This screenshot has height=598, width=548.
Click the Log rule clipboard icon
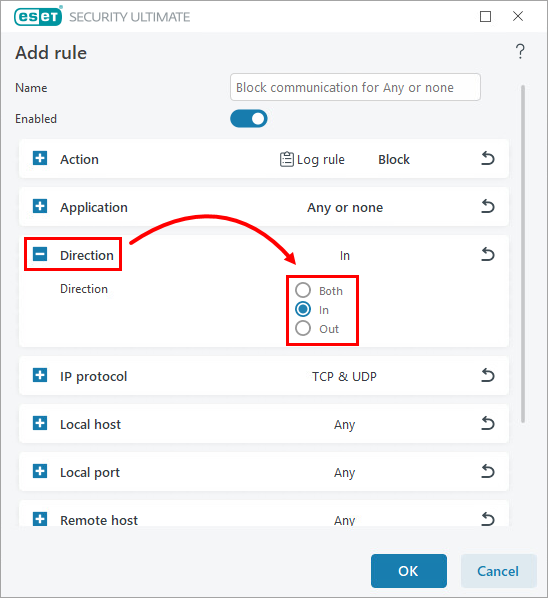pos(287,159)
